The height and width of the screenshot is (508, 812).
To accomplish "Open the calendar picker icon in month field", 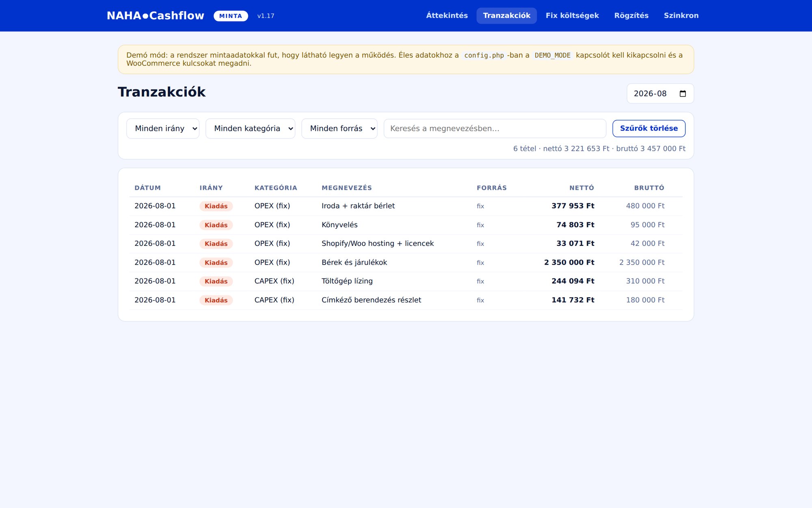I will pyautogui.click(x=682, y=93).
